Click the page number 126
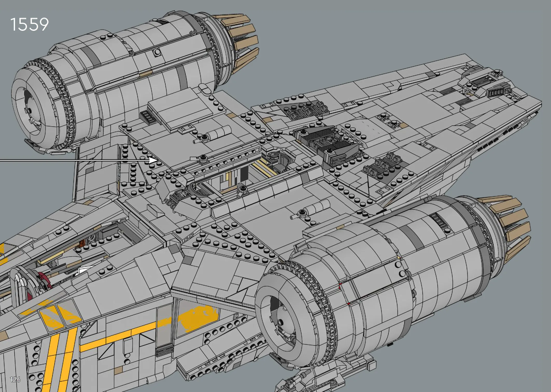The width and height of the screenshot is (551, 392). tap(15, 380)
